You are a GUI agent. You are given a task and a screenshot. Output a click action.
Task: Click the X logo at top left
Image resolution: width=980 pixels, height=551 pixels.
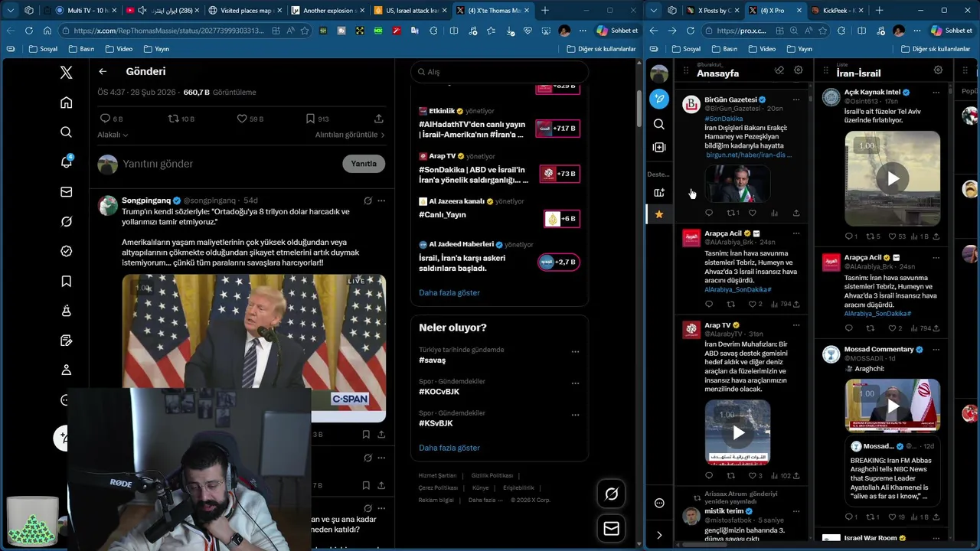[67, 73]
